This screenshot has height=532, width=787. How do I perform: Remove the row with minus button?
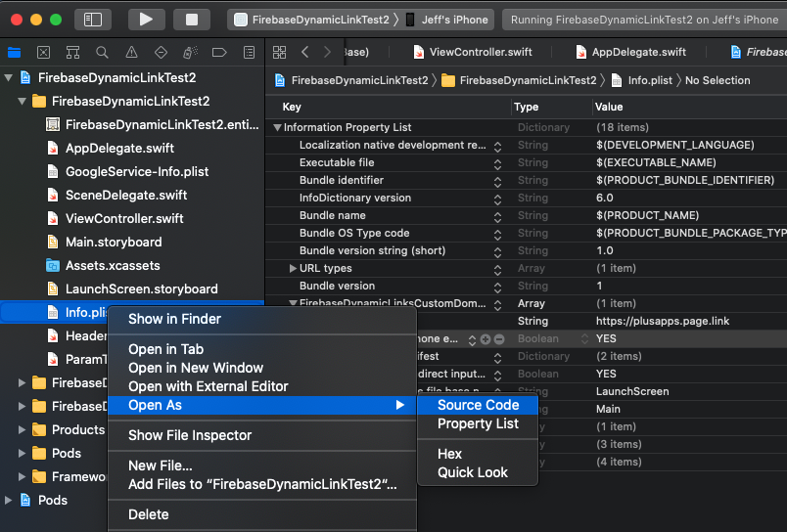[499, 339]
